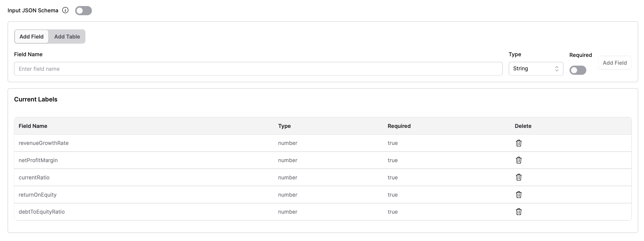The width and height of the screenshot is (644, 241).
Task: Delete the netProfitMargin field
Action: pyautogui.click(x=519, y=160)
